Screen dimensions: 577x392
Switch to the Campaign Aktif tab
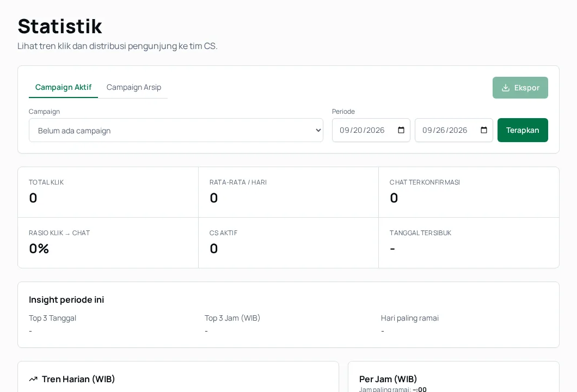(x=63, y=87)
